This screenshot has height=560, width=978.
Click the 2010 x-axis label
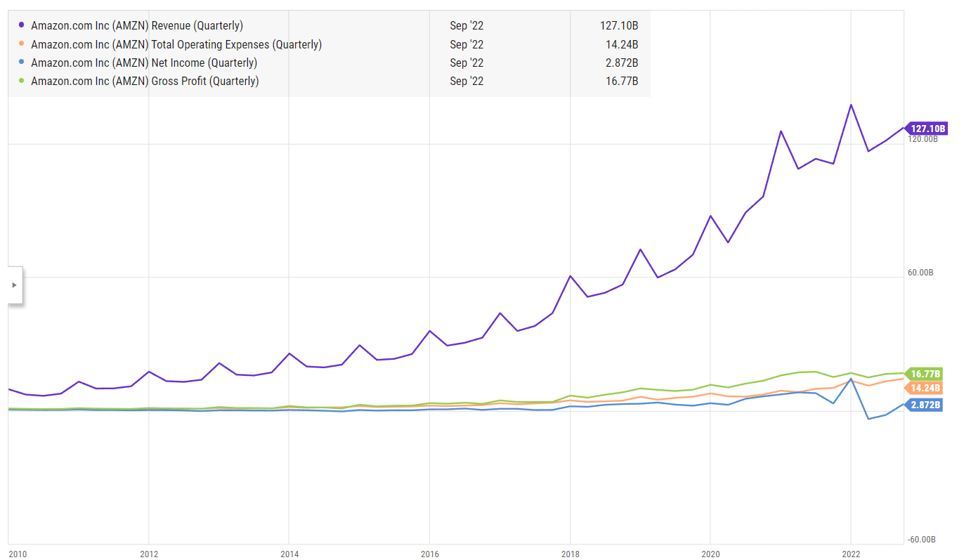pos(18,554)
